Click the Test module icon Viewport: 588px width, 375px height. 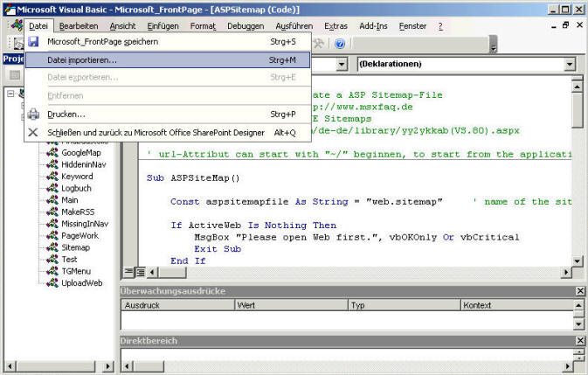52,259
